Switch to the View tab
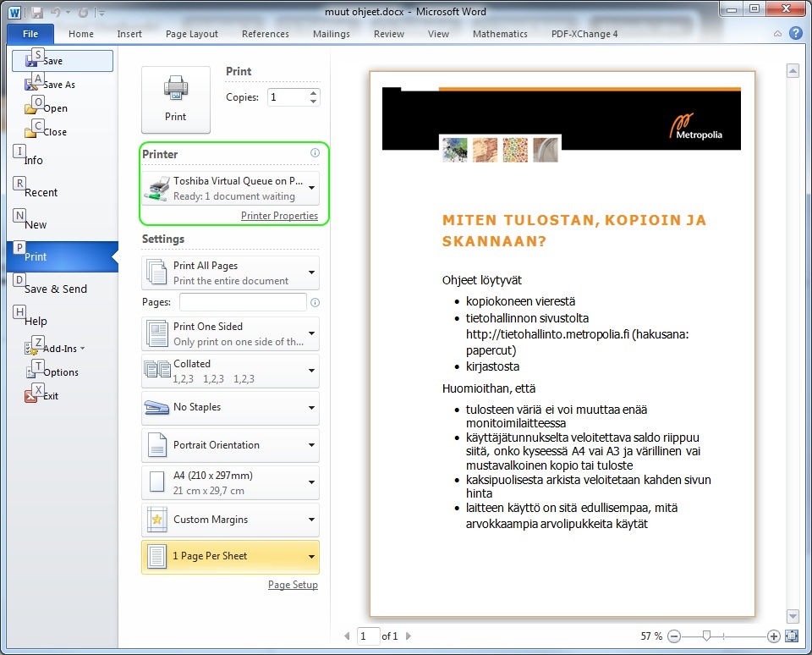Image resolution: width=812 pixels, height=655 pixels. (x=438, y=34)
